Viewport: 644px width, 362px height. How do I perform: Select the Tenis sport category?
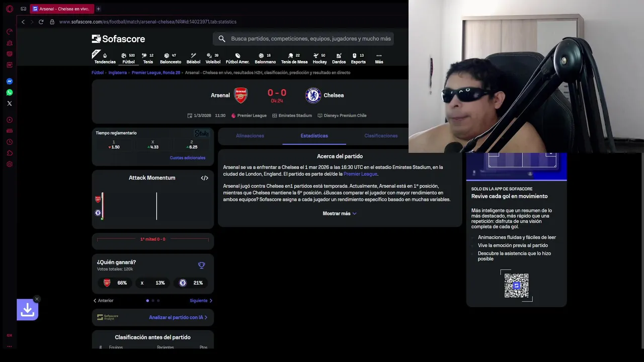[x=148, y=58]
